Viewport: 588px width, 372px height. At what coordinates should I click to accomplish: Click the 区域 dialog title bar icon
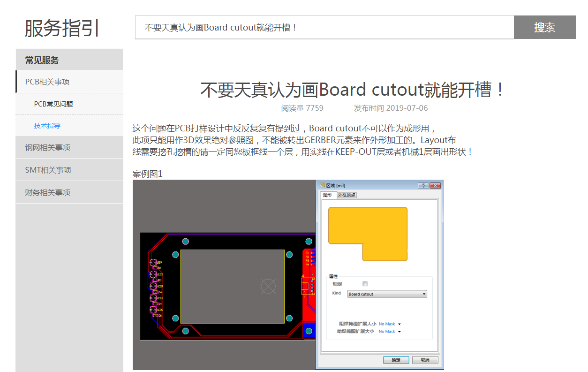point(322,186)
